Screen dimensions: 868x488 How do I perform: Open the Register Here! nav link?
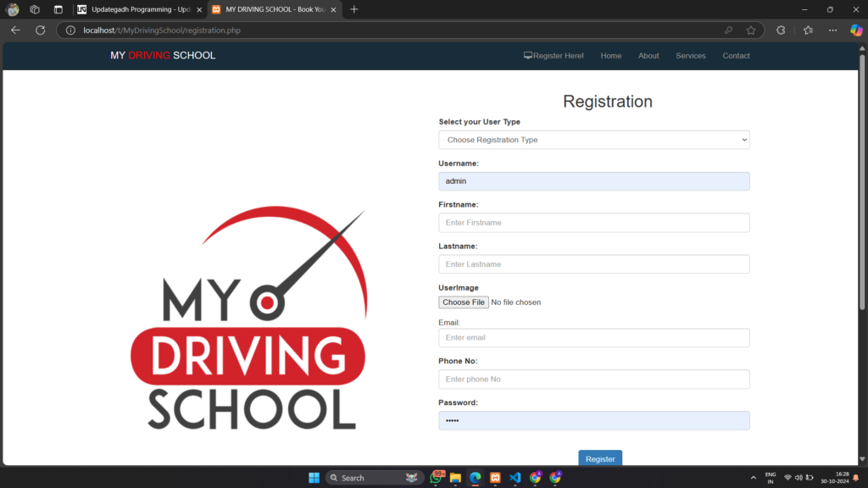click(x=554, y=55)
